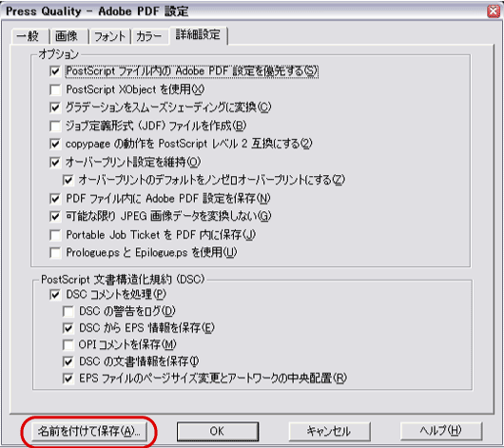
Task: Enable PostScript XObject を使用 checkbox
Action: pos(55,89)
